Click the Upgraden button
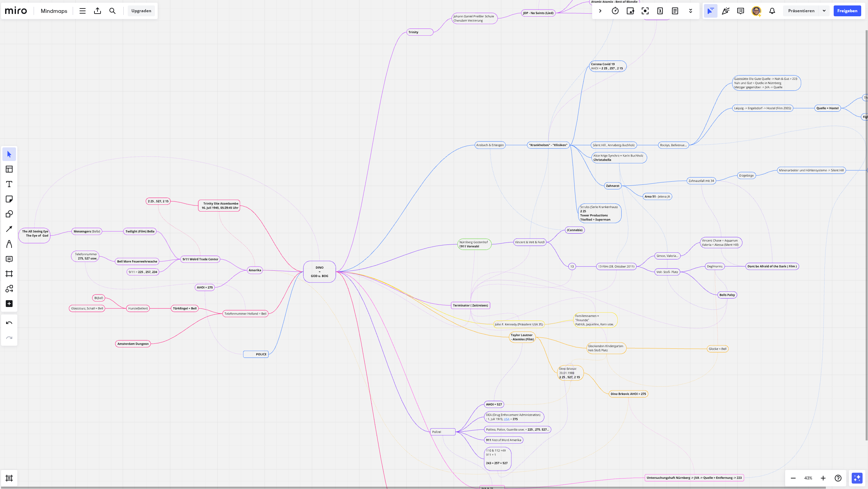 coord(141,11)
